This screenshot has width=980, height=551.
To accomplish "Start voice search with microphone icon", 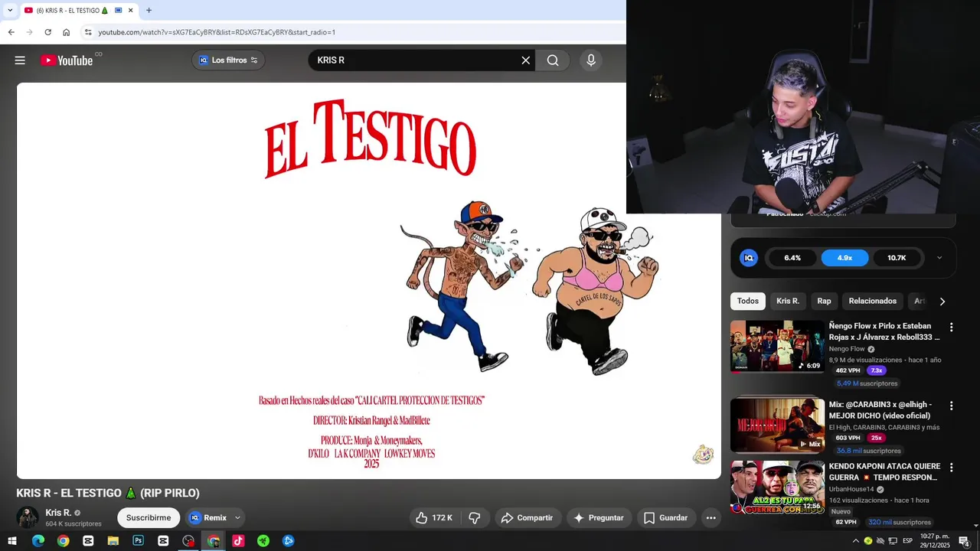I will (590, 60).
